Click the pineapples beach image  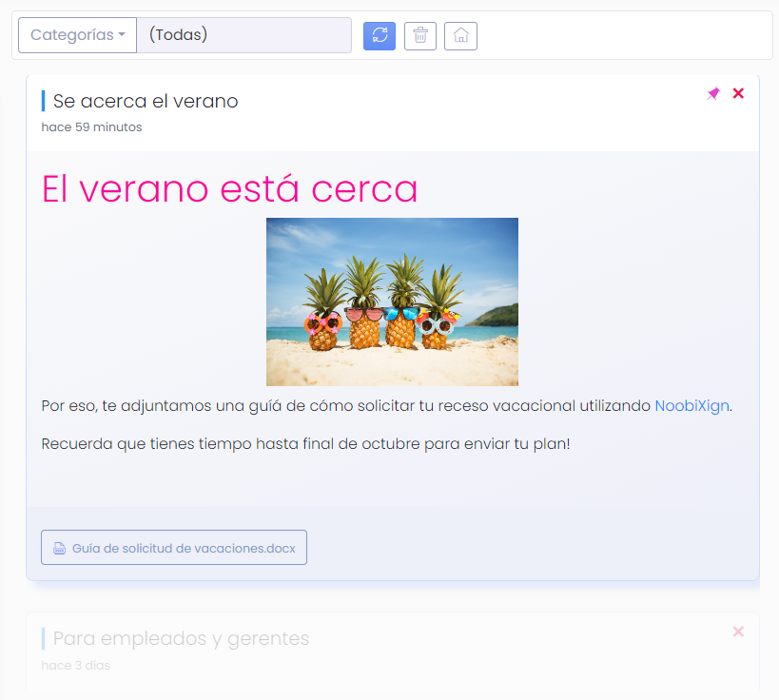click(x=392, y=301)
